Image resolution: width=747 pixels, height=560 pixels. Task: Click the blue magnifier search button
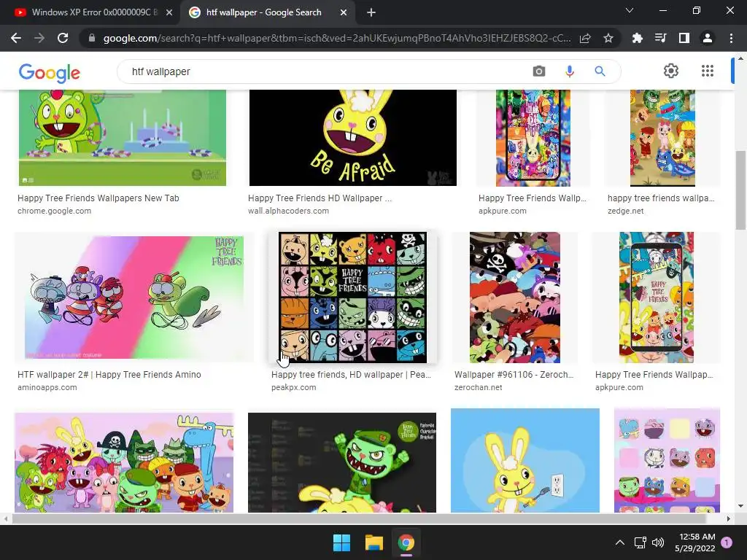600,71
